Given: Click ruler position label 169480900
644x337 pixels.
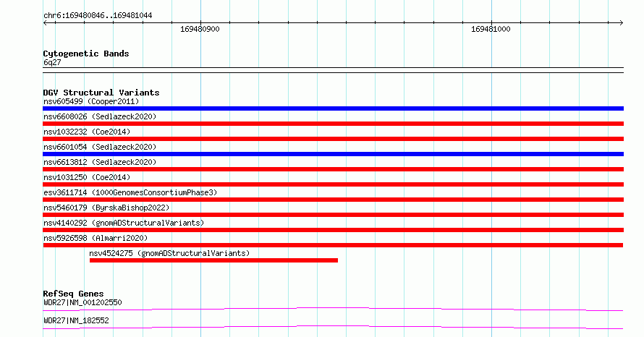Looking at the screenshot, I should click(200, 29).
